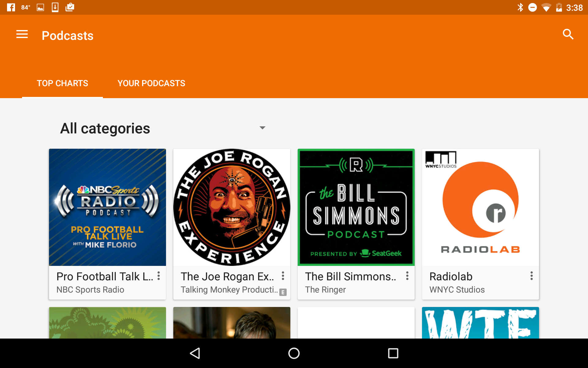The image size is (588, 368).
Task: Tap the recent apps square button
Action: click(x=393, y=353)
